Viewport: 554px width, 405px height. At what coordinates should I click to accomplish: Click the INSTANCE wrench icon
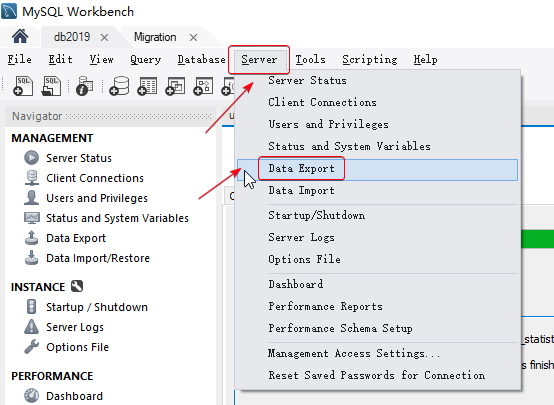point(77,286)
